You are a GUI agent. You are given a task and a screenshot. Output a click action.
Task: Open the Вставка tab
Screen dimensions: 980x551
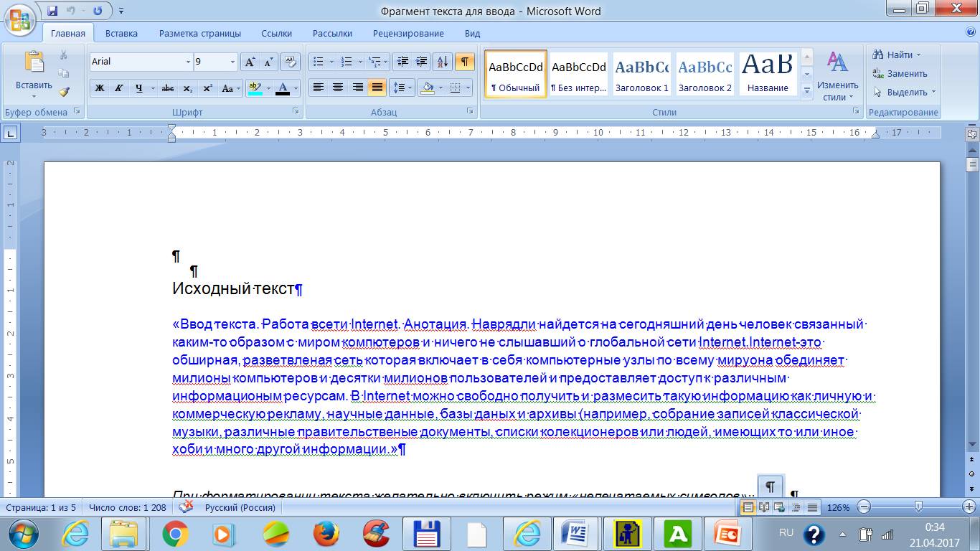tap(121, 33)
